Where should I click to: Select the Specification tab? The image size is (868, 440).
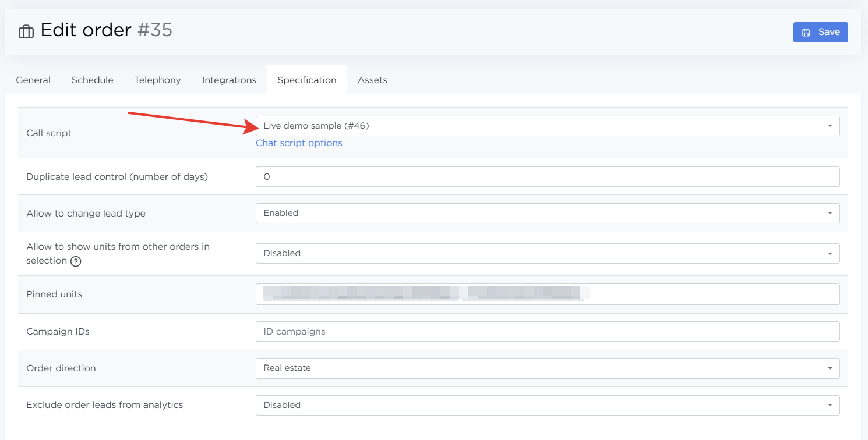(306, 80)
